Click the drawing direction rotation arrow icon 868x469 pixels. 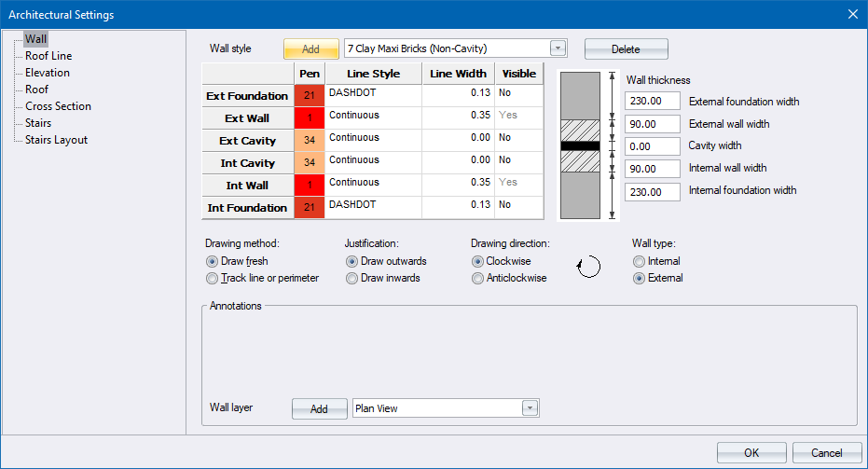(588, 268)
